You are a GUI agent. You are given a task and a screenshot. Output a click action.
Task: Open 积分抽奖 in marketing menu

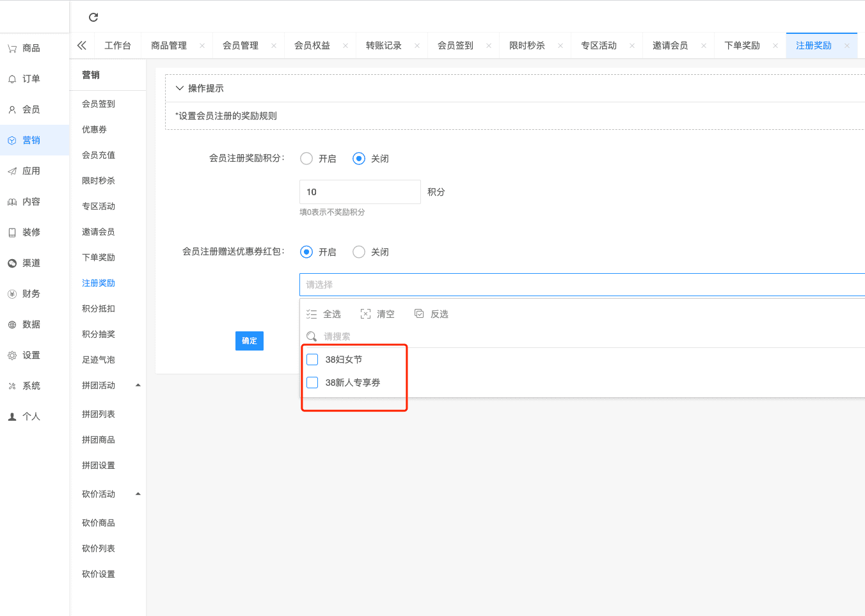(99, 335)
